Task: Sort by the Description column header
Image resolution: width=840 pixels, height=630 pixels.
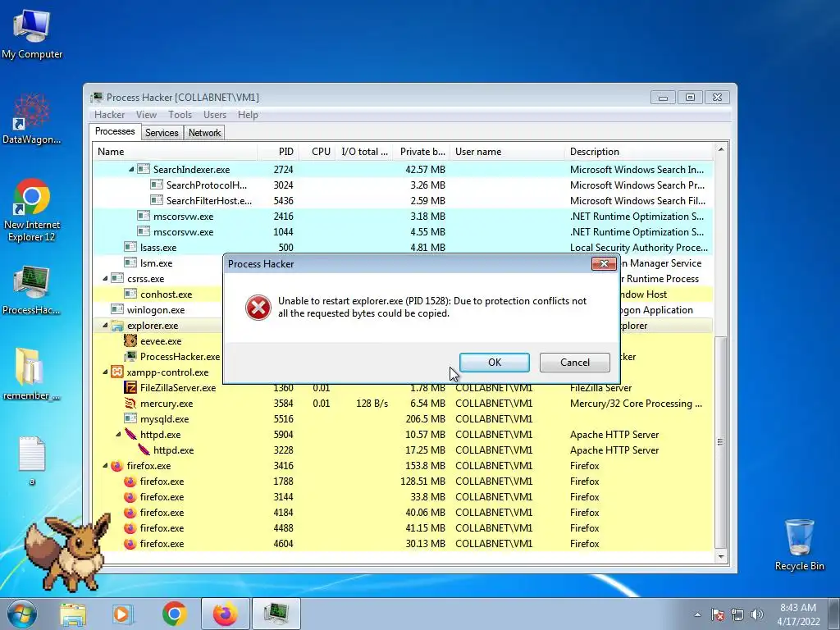Action: (x=638, y=152)
